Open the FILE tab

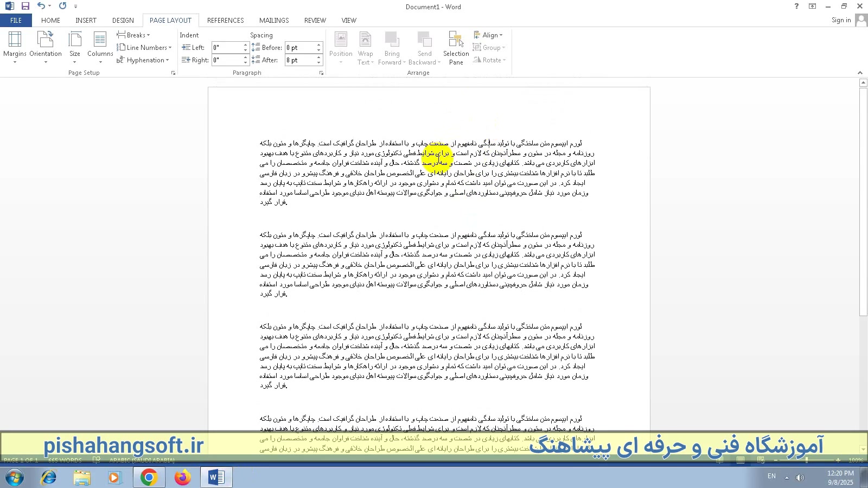[x=16, y=21]
